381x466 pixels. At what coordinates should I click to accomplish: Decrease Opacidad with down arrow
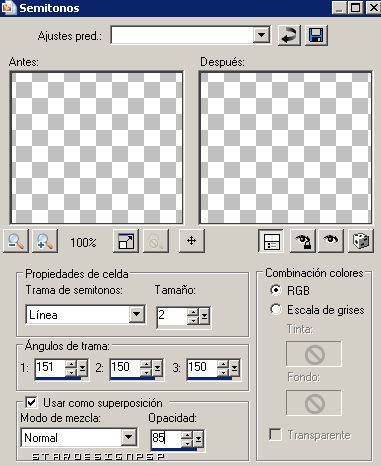click(x=187, y=443)
